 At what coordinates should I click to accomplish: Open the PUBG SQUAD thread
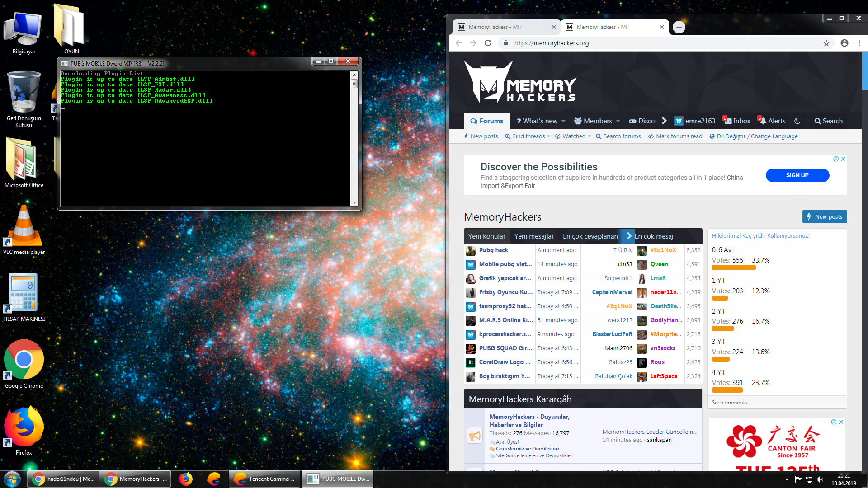[x=505, y=348]
